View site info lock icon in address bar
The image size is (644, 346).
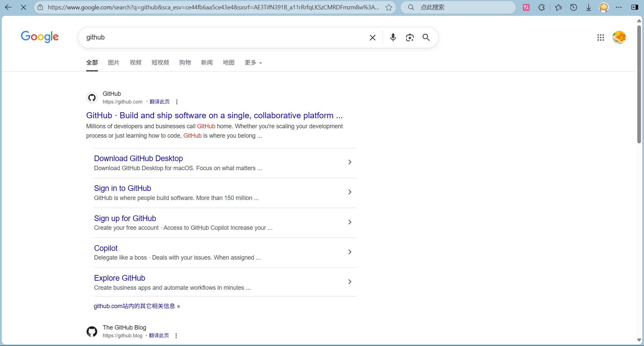(x=40, y=7)
